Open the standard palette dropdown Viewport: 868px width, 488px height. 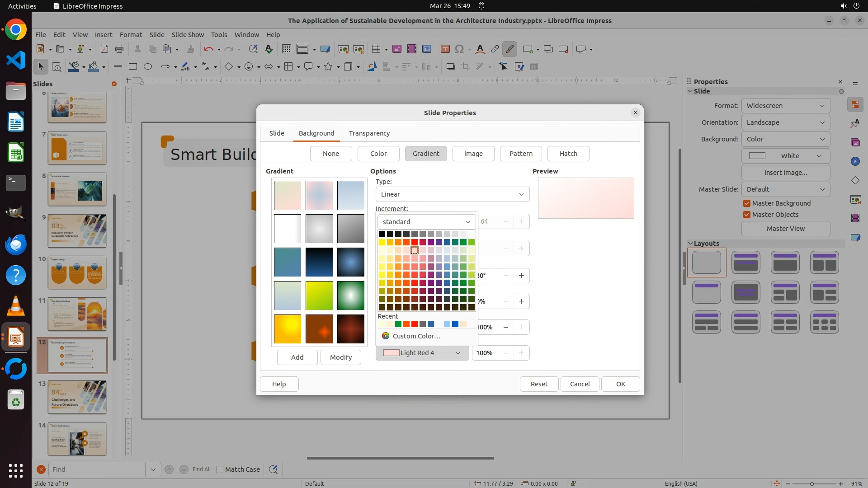426,222
